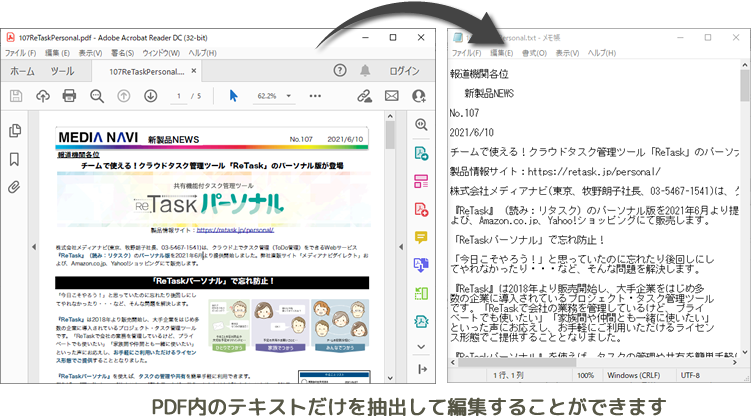Open the retask.jp/personal link in PDF
The width and height of the screenshot is (751, 417).
(235, 230)
